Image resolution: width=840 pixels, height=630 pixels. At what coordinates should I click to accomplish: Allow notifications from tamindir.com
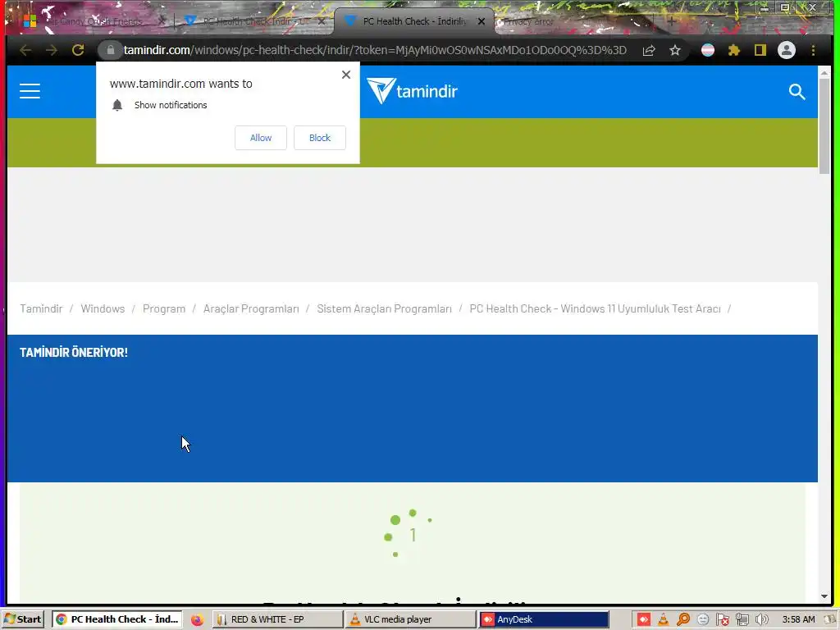pyautogui.click(x=261, y=138)
